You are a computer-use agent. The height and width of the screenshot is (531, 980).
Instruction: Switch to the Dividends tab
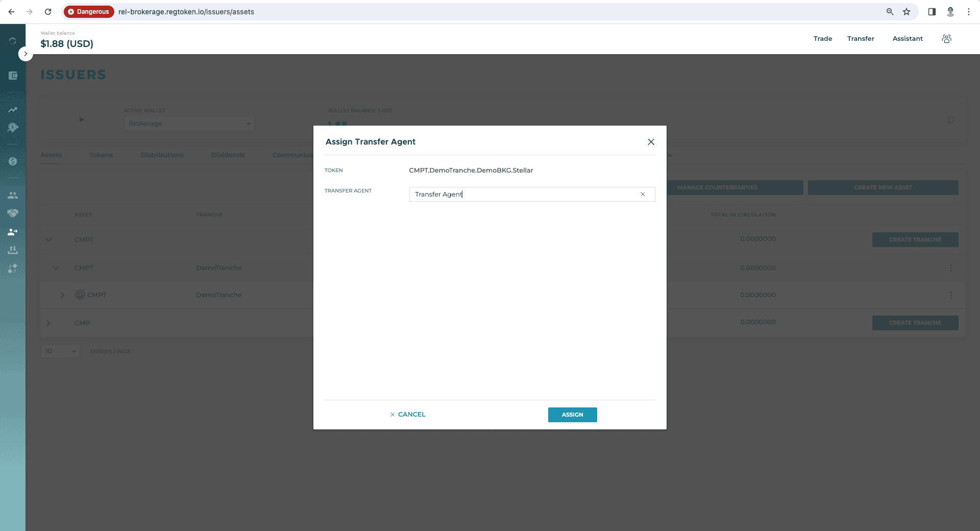pos(228,155)
